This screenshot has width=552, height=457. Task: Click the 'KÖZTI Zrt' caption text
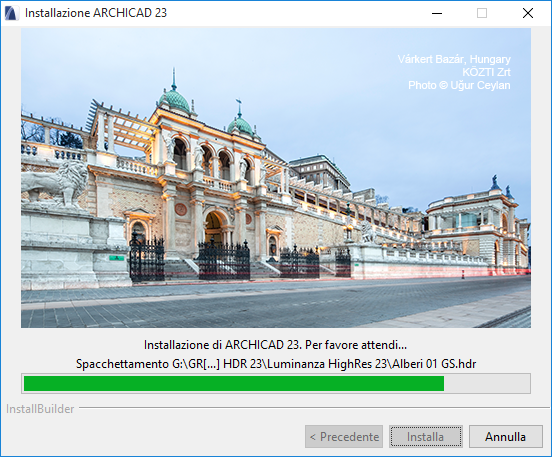pos(486,72)
